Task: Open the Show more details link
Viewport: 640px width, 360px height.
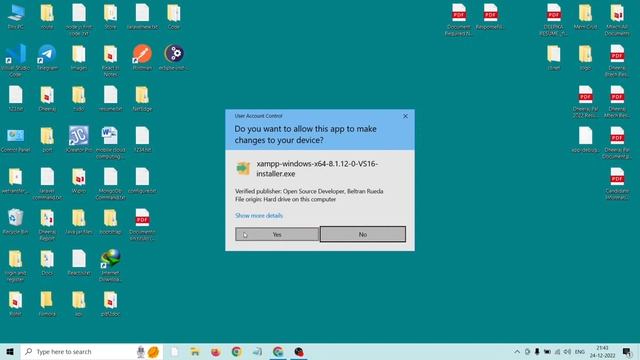Action: (259, 216)
